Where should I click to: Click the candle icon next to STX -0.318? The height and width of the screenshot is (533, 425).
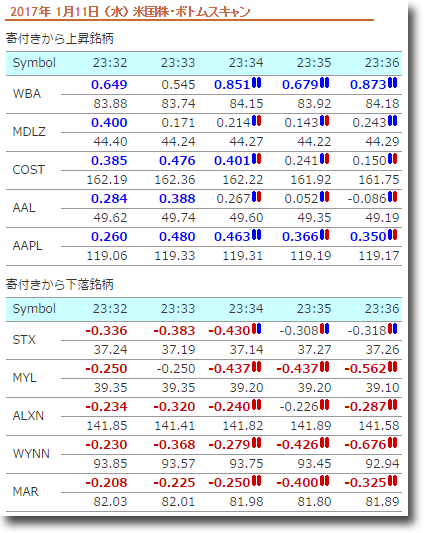point(392,329)
